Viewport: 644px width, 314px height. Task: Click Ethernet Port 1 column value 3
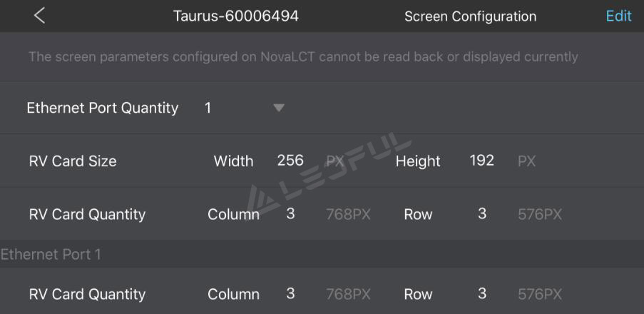pyautogui.click(x=290, y=293)
